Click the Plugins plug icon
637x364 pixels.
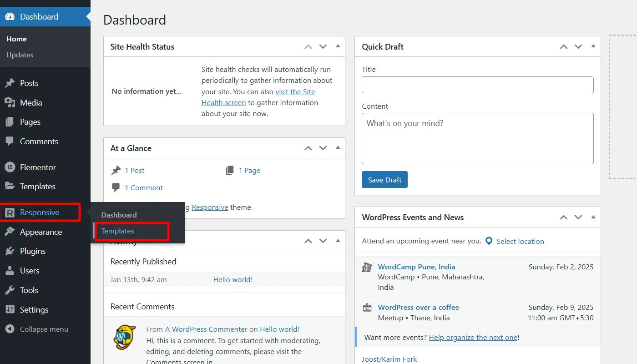[x=10, y=251]
